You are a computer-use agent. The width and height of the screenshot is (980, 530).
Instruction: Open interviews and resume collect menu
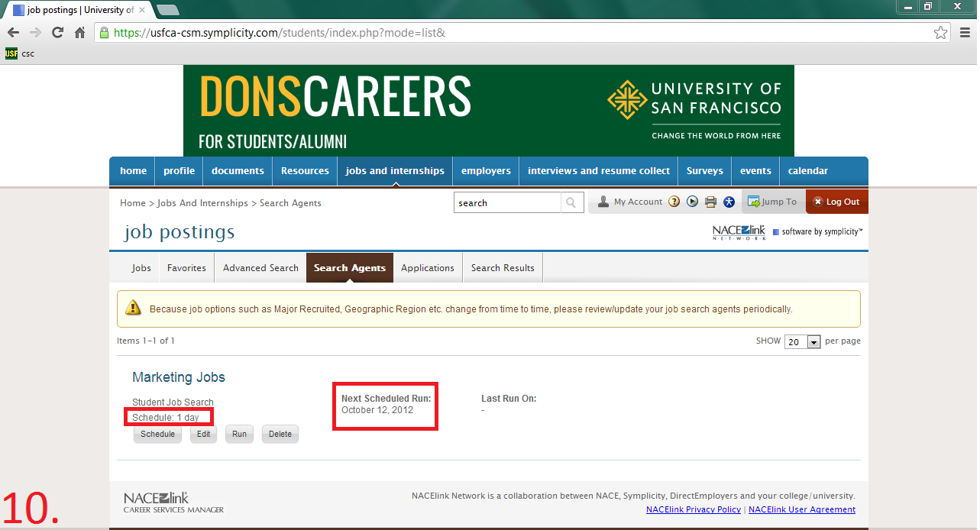(x=599, y=171)
